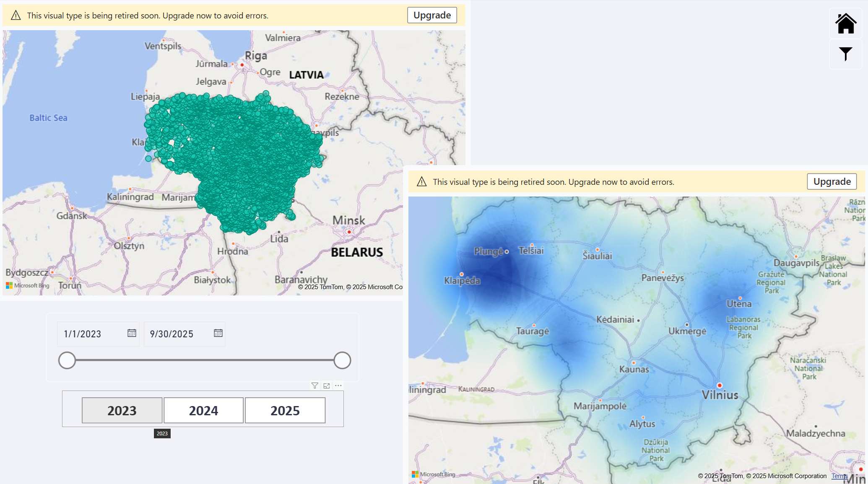Open the filter funnel icon at top right
Screen dimensions: 868x484
point(845,54)
